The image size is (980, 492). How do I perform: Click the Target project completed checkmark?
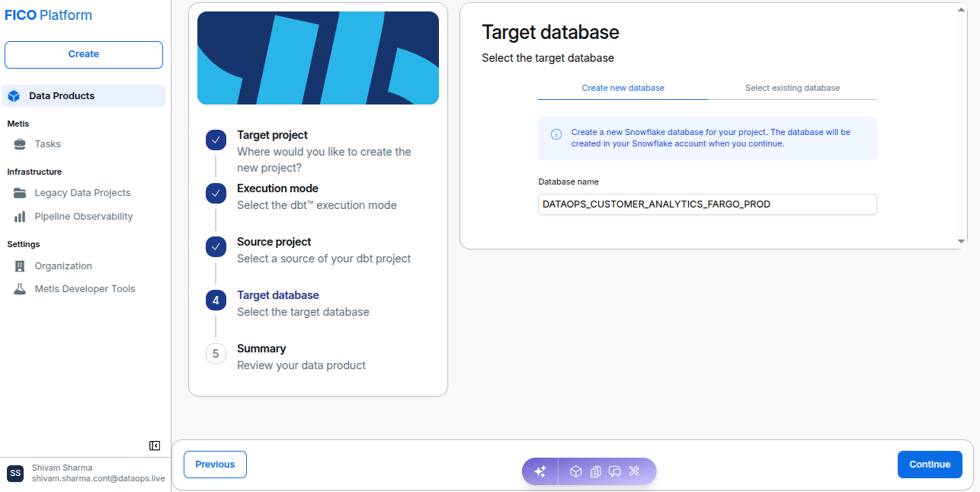[x=216, y=140]
